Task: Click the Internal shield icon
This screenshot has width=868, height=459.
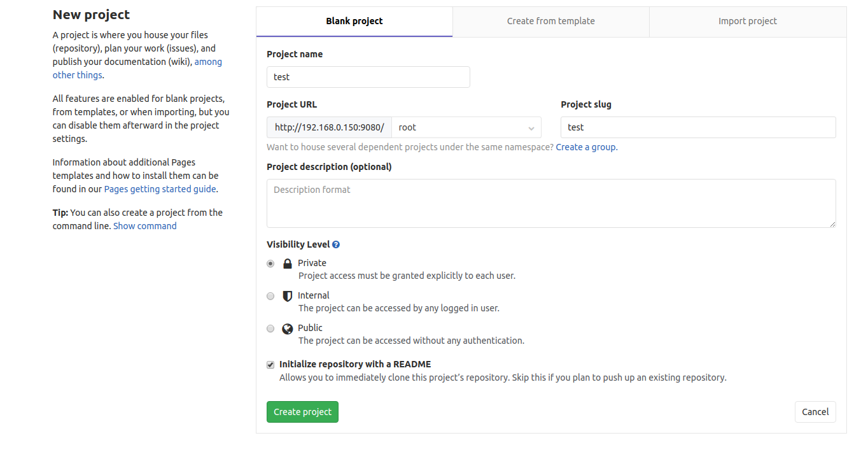Action: [x=288, y=296]
